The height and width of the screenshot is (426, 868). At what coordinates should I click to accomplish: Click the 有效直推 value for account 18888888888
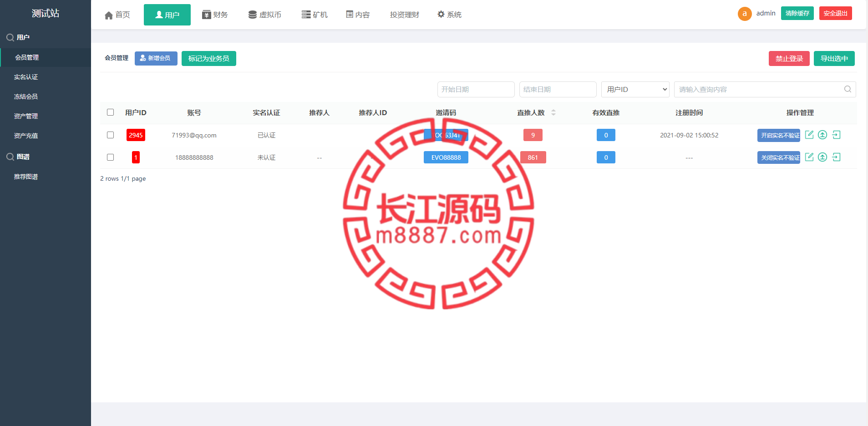tap(606, 157)
